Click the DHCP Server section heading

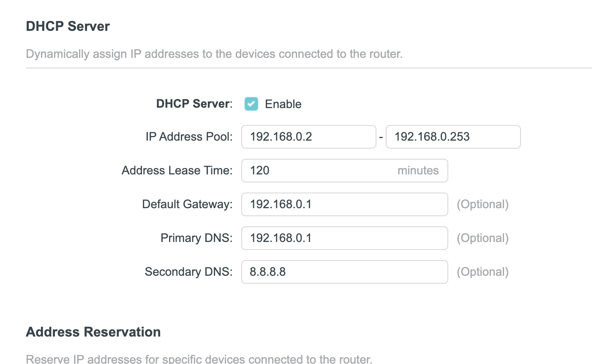coord(68,26)
